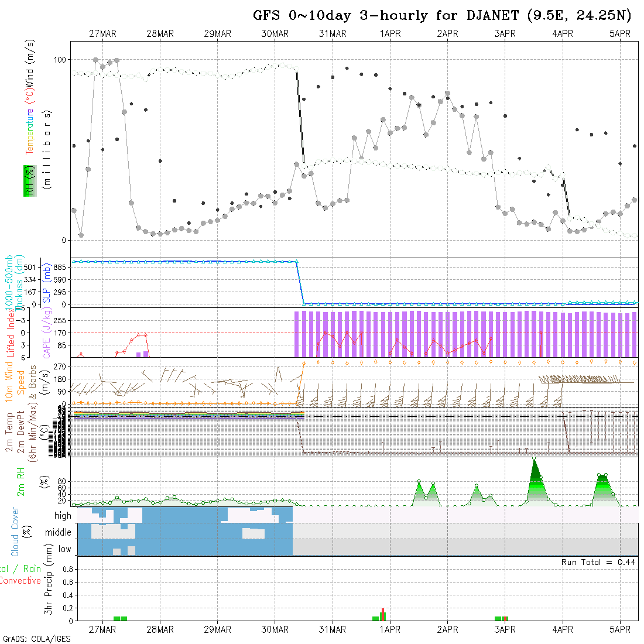644x644 pixels.
Task: Select the 27MAR label on top axis
Action: (102, 34)
